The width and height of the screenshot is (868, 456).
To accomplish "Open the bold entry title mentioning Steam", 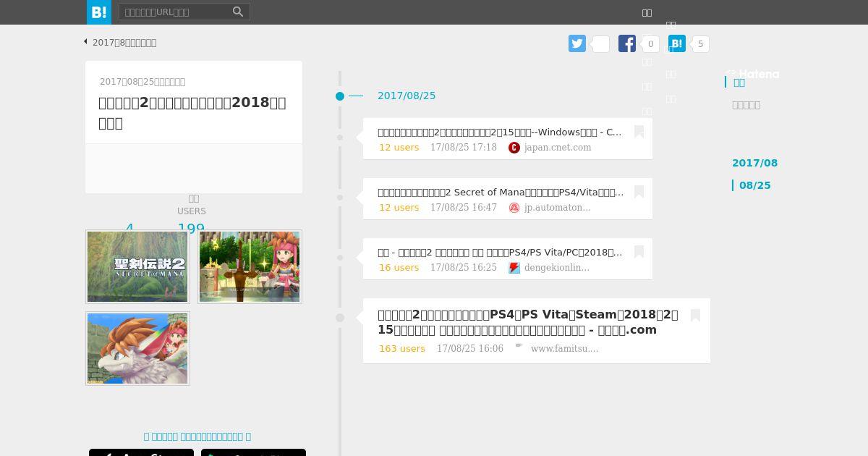I will click(528, 322).
